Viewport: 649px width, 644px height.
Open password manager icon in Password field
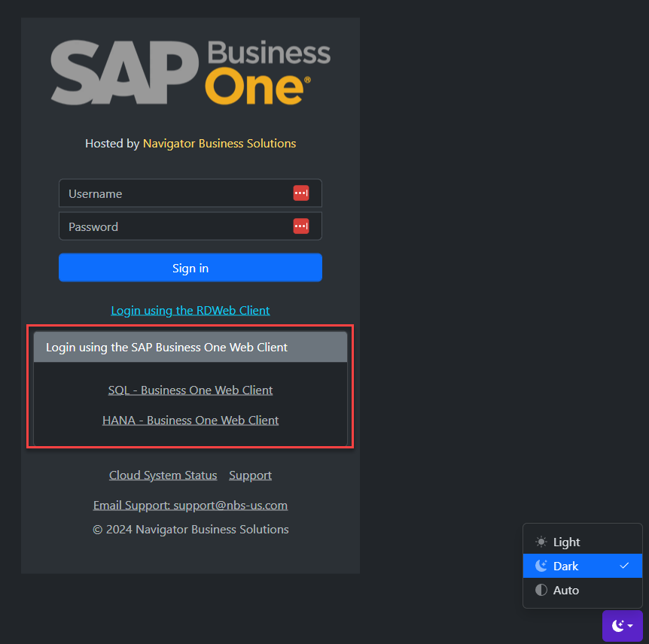[301, 226]
